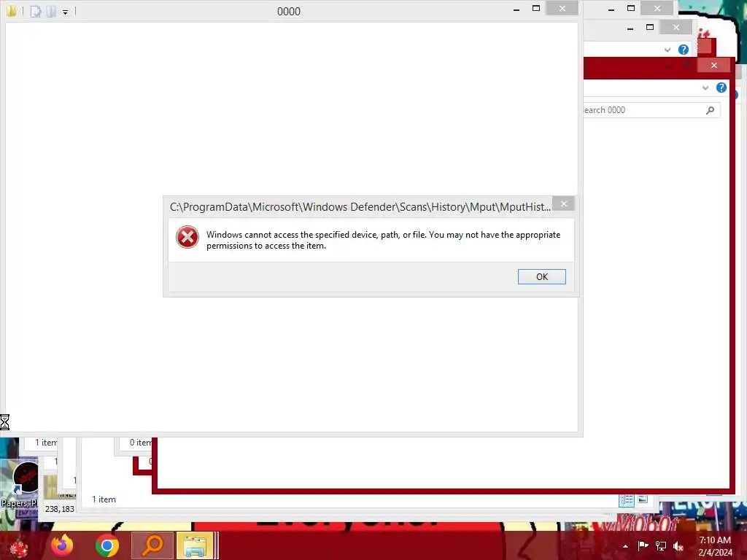Open the Customize Quick Access Toolbar dropdown
The image size is (747, 560).
65,12
